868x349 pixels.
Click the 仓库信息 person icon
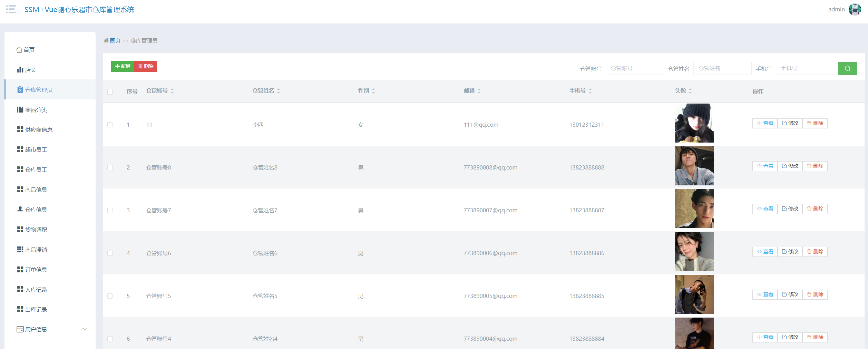[20, 209]
